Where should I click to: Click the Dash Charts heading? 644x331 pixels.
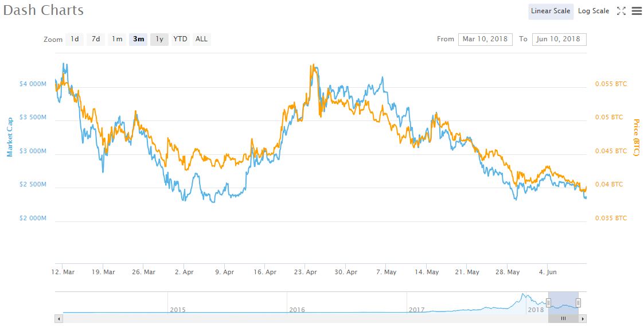coord(43,10)
